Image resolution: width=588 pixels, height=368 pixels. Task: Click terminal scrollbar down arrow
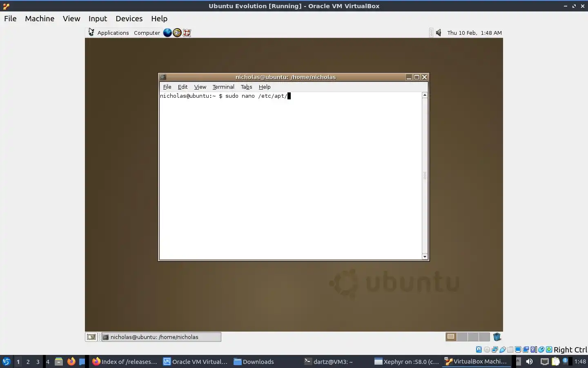(x=425, y=256)
